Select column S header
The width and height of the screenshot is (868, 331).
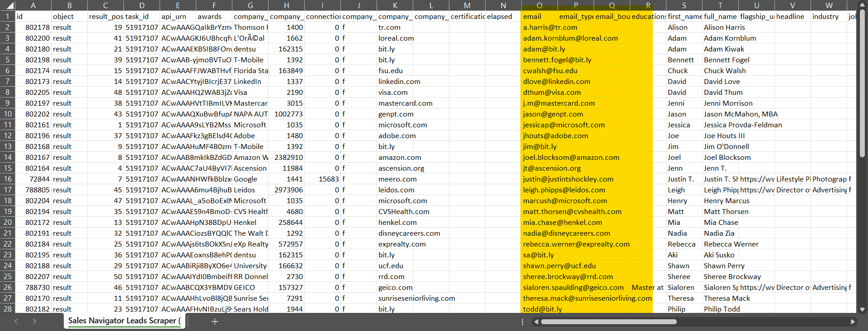[684, 5]
